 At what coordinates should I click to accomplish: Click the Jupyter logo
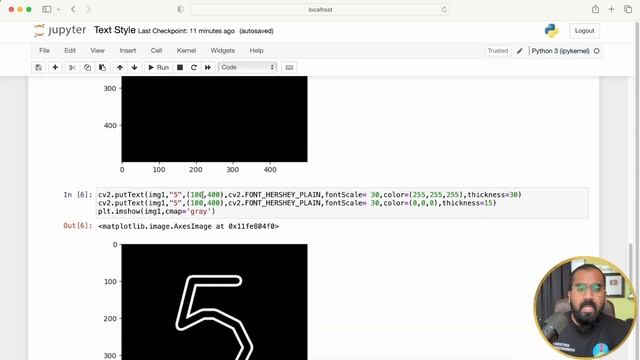[x=60, y=30]
